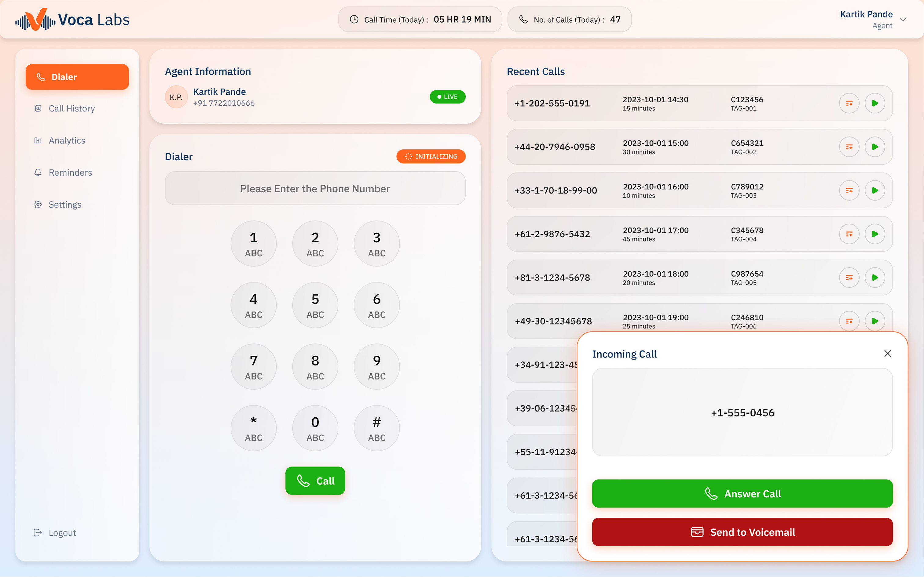Play recording of TAG-005 call
This screenshot has width=924, height=577.
pyautogui.click(x=875, y=278)
